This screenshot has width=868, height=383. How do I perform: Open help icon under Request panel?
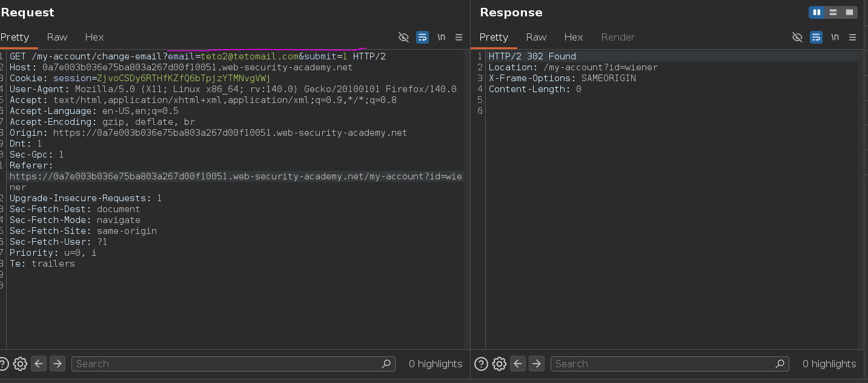tap(3, 364)
